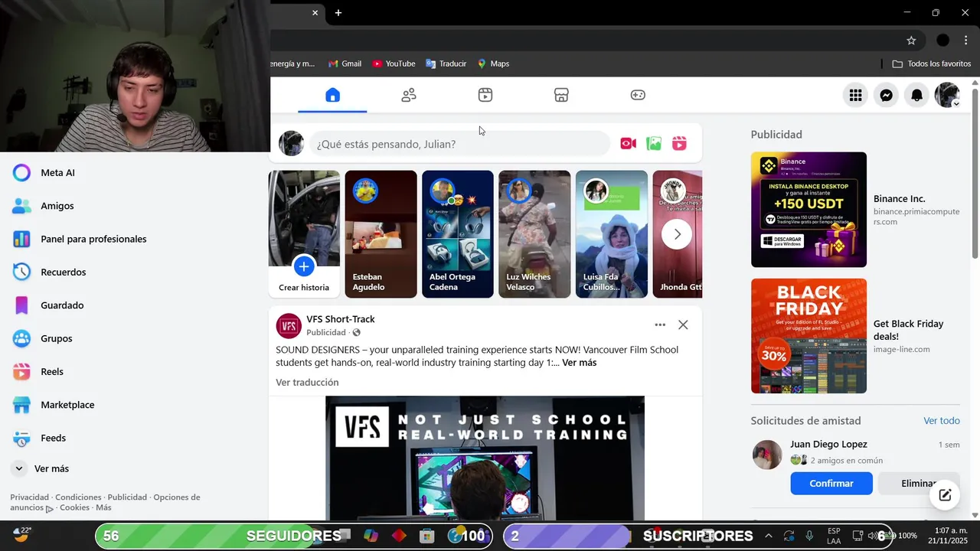Open the Traducir bookmark
This screenshot has height=551, width=980.
point(446,64)
